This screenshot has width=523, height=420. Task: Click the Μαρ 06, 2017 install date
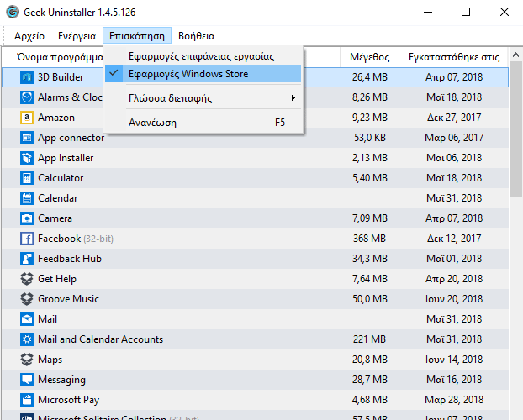point(454,138)
